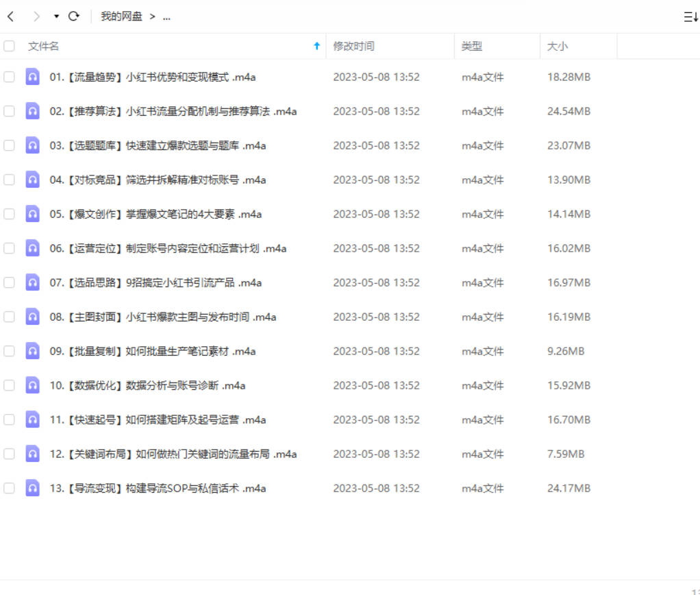This screenshot has height=595, width=700.
Task: Select file name 小红书优势和变现模式 .m4a
Action: (190, 77)
